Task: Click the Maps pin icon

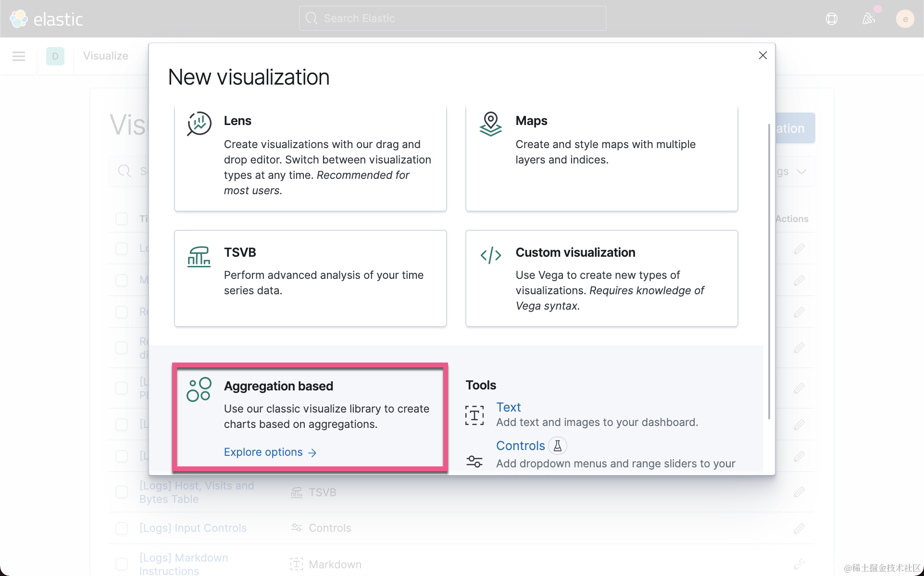Action: [490, 124]
